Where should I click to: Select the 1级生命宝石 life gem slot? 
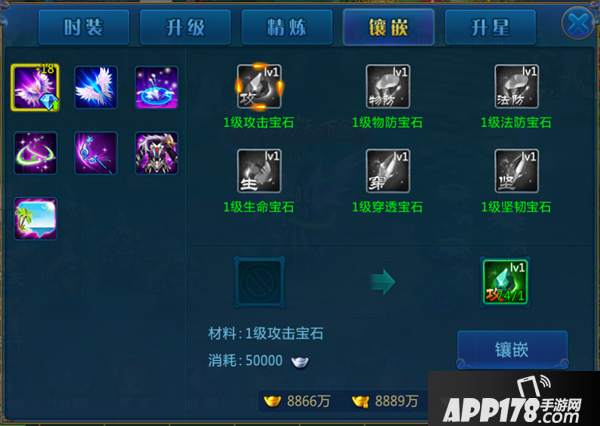[259, 171]
